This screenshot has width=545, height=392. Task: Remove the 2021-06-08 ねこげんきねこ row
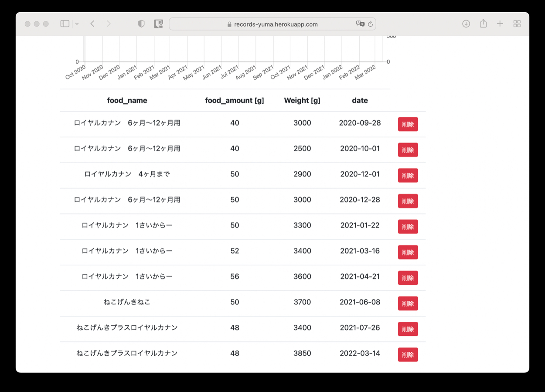pyautogui.click(x=408, y=303)
